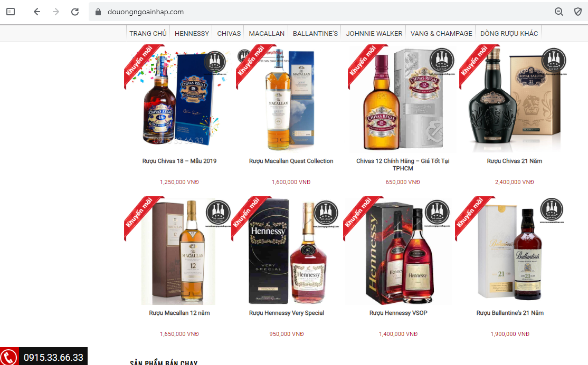The height and width of the screenshot is (365, 588).
Task: Click the browser back arrow
Action: [x=37, y=12]
